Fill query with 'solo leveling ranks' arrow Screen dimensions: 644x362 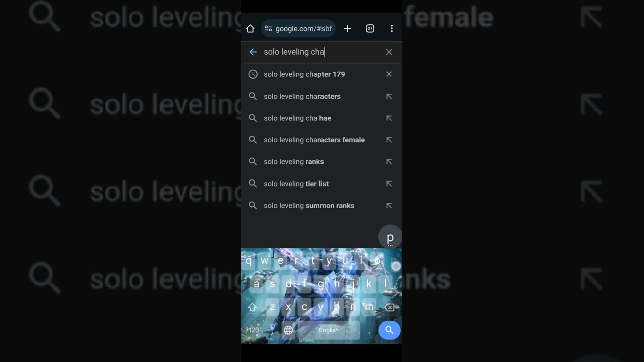389,162
